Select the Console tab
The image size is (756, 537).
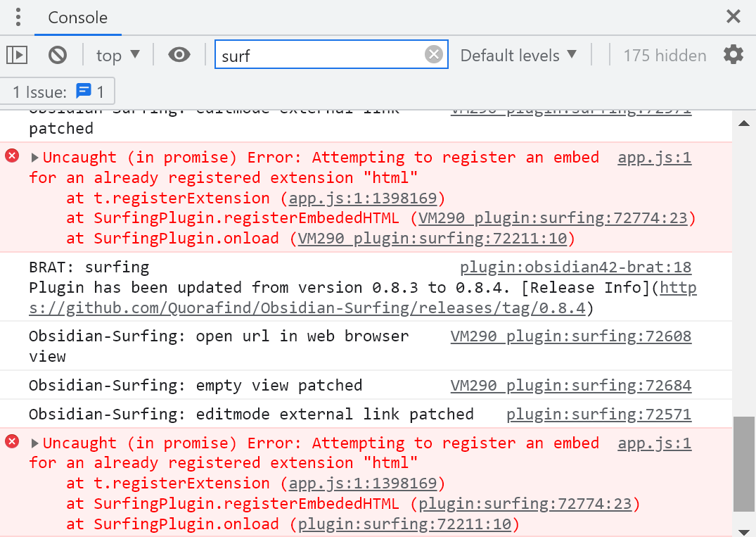(77, 18)
